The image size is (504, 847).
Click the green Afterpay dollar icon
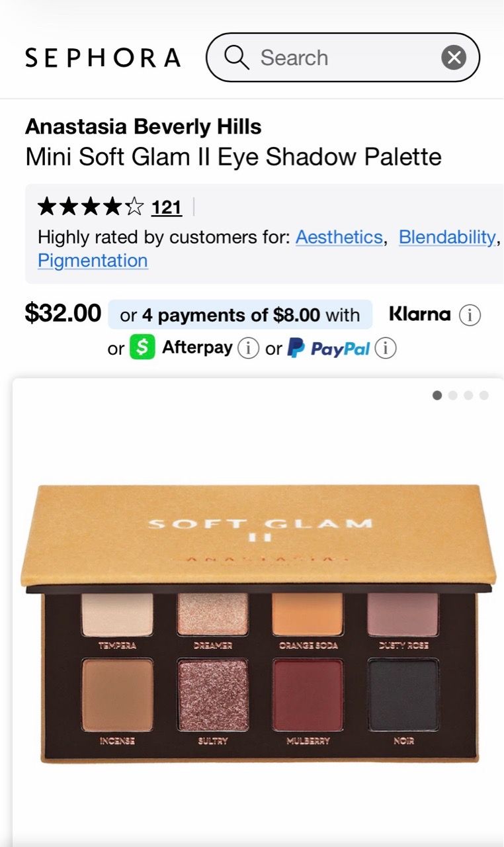coord(142,347)
